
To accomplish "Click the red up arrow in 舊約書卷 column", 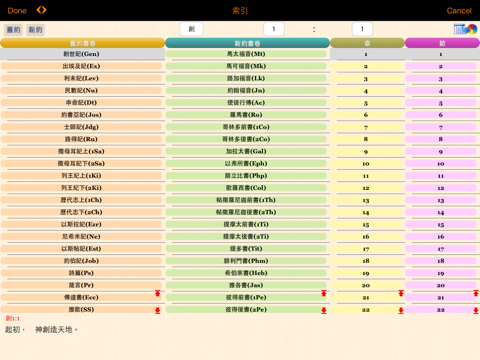I will pos(158,293).
